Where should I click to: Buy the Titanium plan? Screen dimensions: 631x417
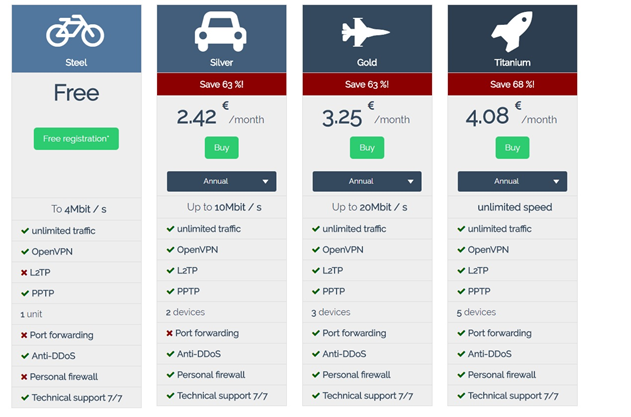point(512,148)
